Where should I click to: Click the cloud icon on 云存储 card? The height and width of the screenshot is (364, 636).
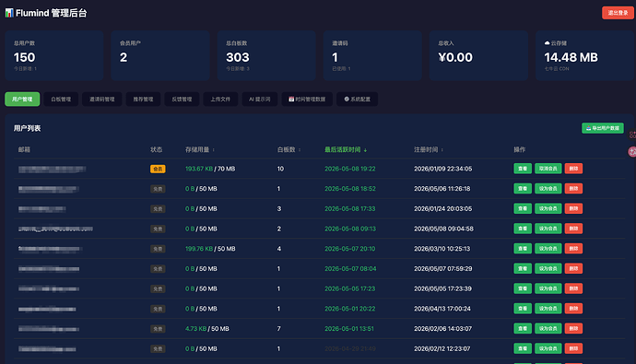pyautogui.click(x=547, y=43)
